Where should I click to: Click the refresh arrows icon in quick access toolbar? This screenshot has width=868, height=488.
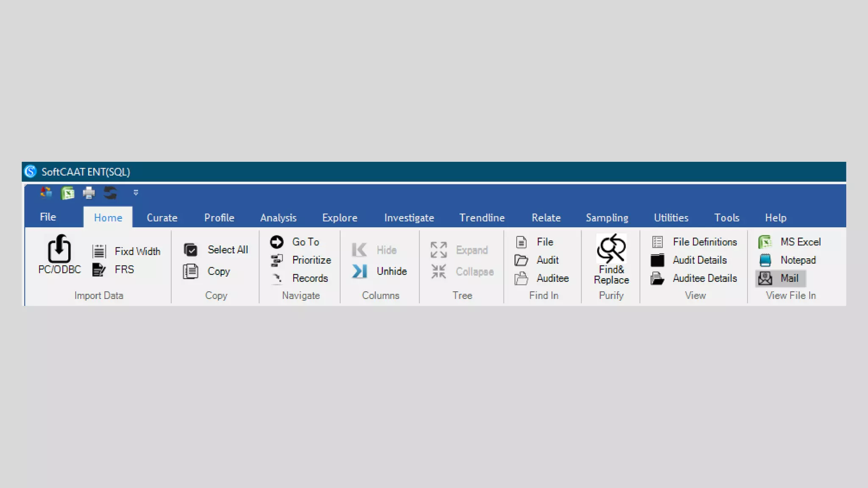click(110, 193)
